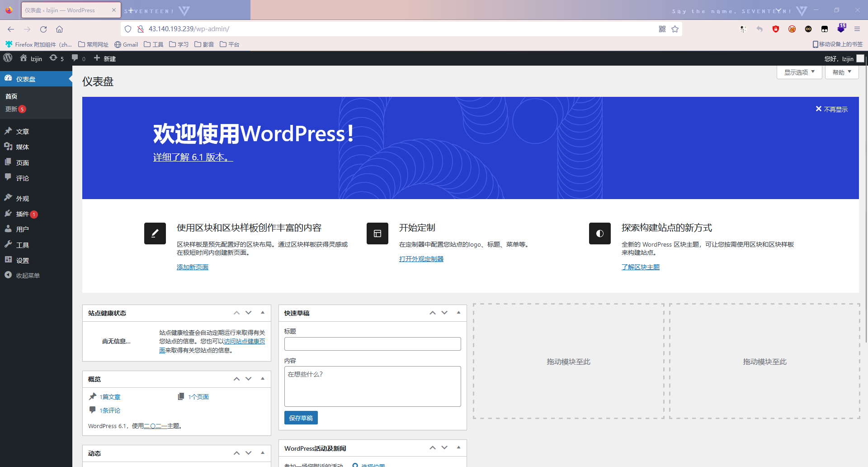Open 1条评论 link in 概览
This screenshot has width=868, height=467.
110,410
